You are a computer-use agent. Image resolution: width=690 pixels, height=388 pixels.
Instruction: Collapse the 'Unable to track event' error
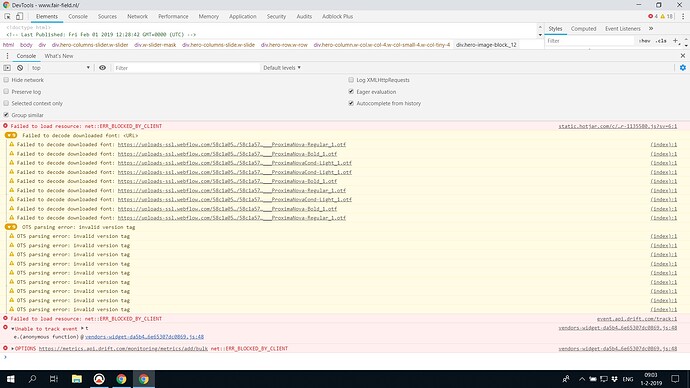[x=12, y=329]
